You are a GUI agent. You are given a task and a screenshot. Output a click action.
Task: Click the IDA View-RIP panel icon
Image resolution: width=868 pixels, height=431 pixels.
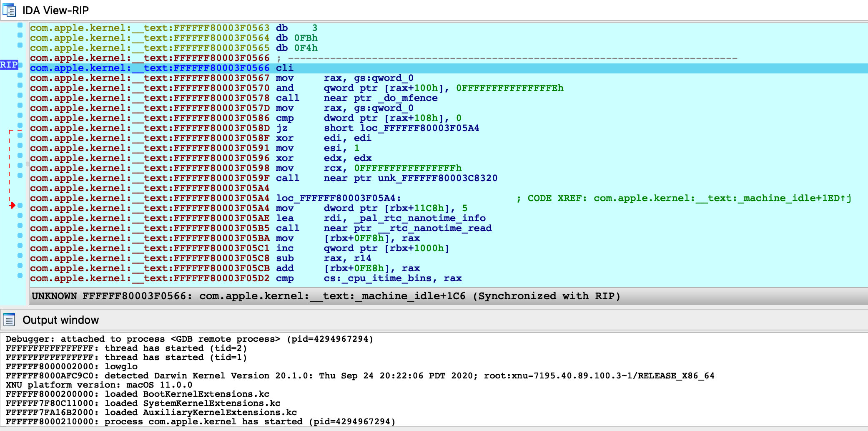point(9,10)
